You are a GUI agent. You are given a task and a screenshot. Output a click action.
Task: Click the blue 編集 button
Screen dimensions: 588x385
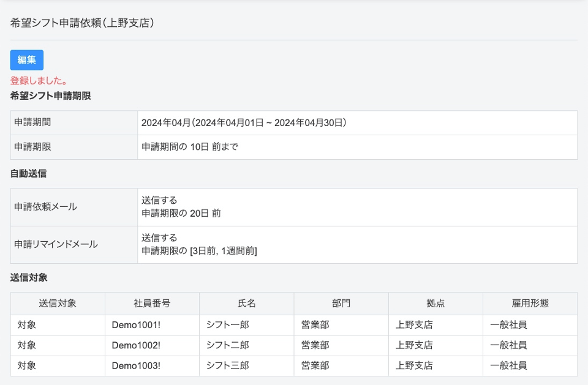pos(27,60)
